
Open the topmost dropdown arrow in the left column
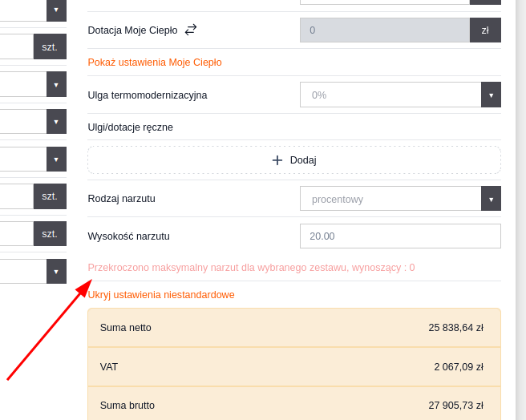[x=56, y=10]
